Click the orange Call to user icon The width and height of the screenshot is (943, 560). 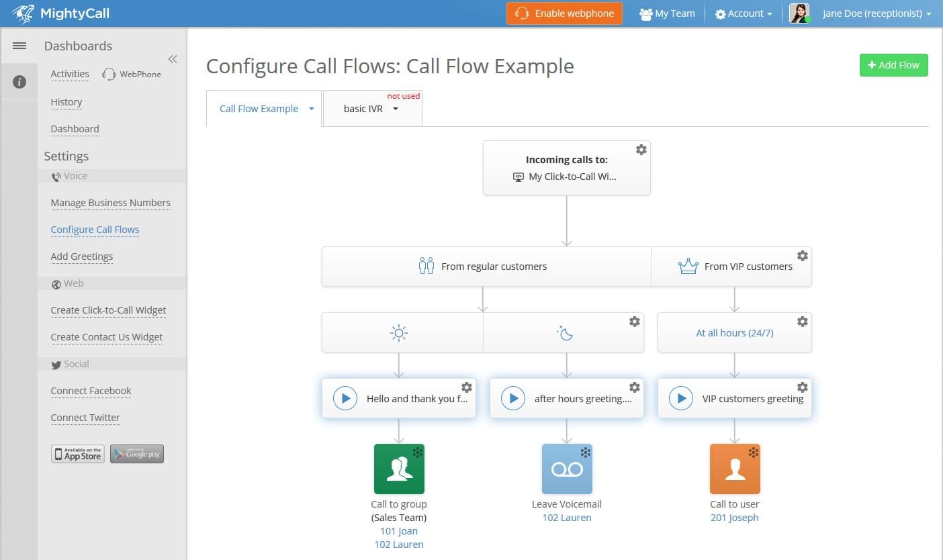735,469
